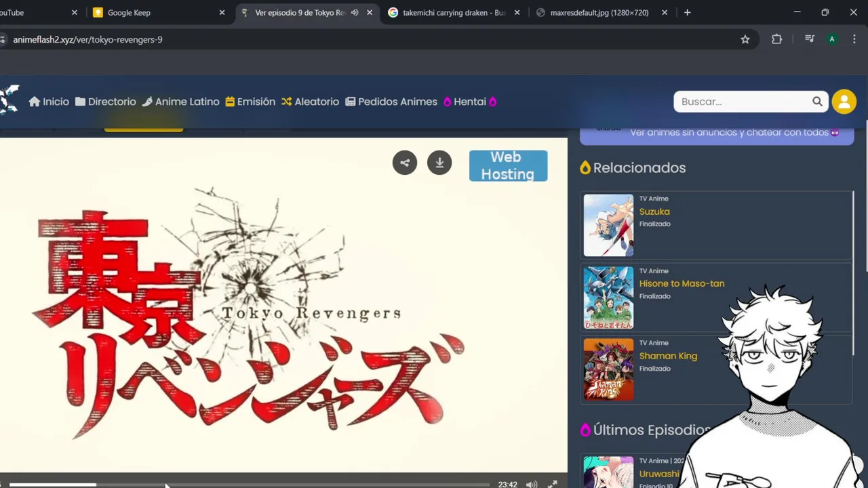
Task: Seek within the video progress bar
Action: pyautogui.click(x=249, y=485)
